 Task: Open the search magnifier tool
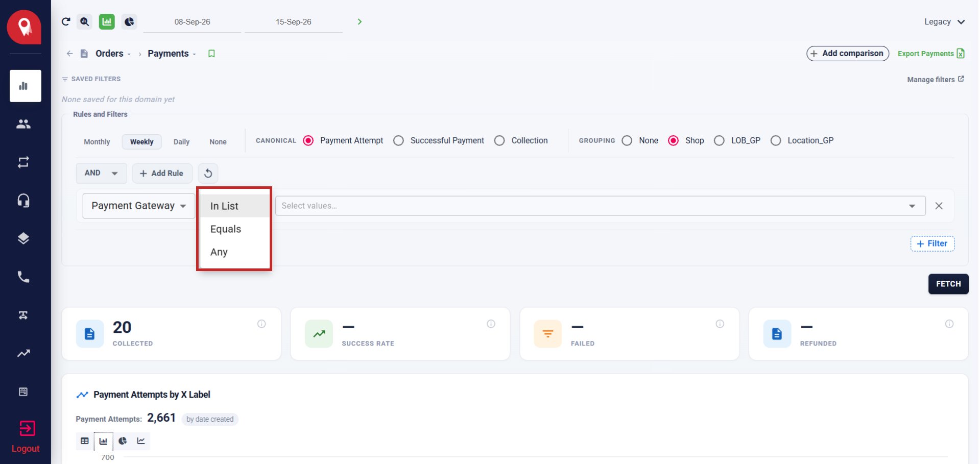click(85, 21)
